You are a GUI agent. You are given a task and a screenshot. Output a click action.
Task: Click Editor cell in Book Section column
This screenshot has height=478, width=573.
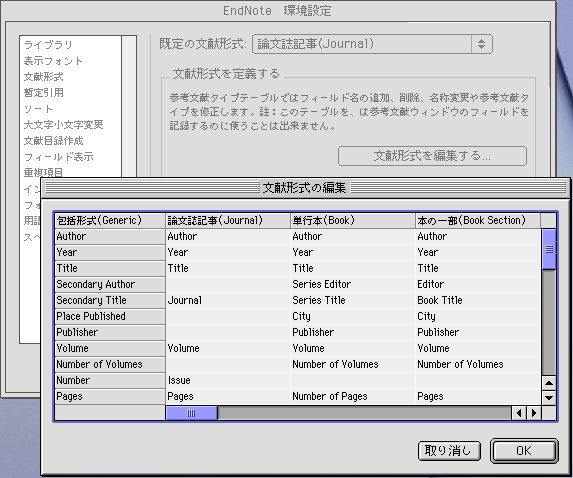[x=478, y=284]
